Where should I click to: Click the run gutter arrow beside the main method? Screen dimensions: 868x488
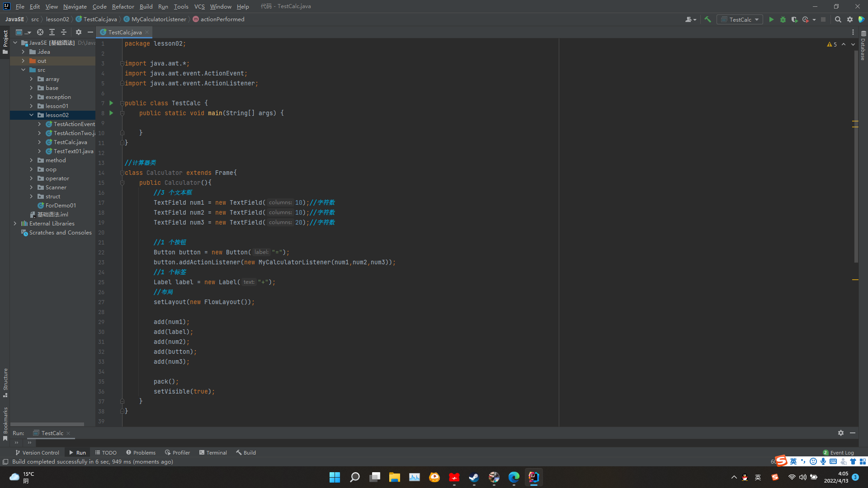[111, 113]
